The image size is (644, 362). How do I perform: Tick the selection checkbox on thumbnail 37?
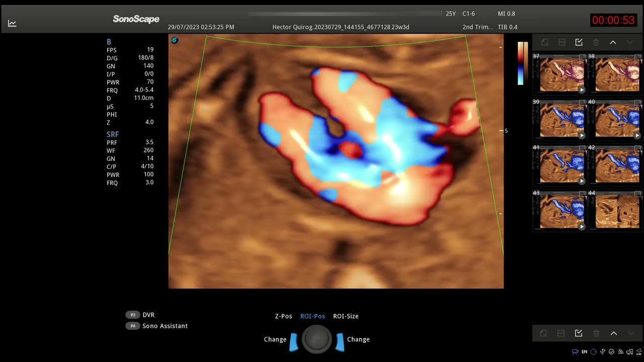pyautogui.click(x=582, y=57)
